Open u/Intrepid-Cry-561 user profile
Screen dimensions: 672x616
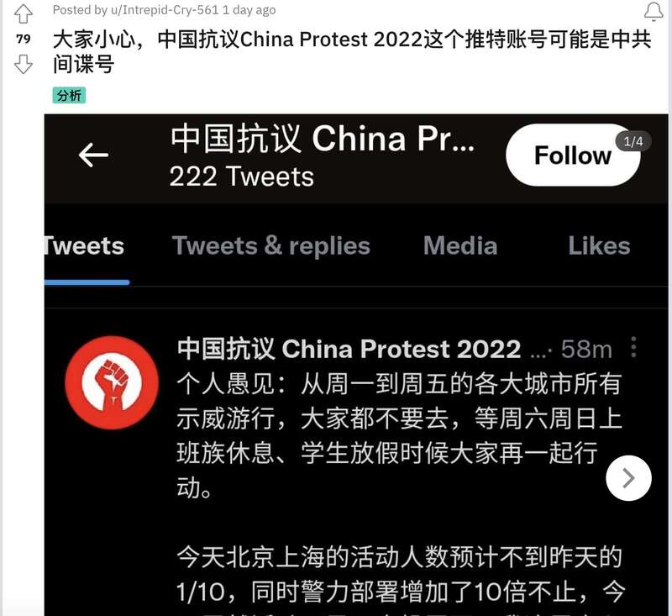point(165,10)
